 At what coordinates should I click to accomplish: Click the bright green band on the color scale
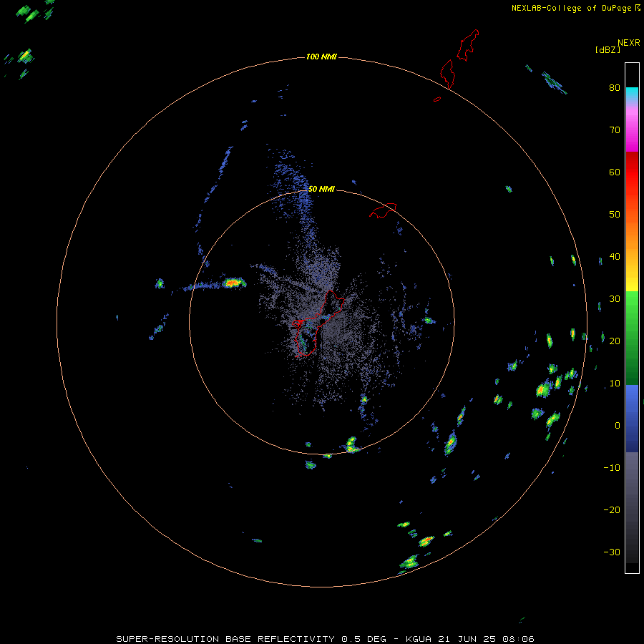(632, 302)
